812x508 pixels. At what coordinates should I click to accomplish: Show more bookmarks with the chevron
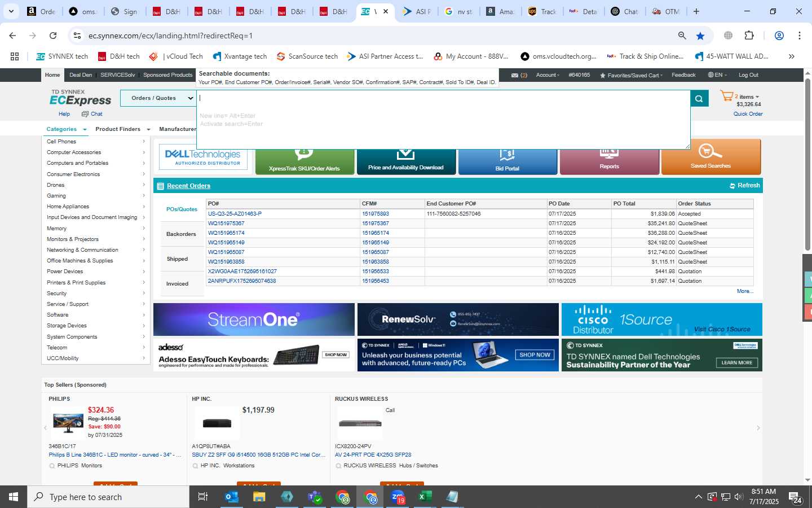coord(791,56)
